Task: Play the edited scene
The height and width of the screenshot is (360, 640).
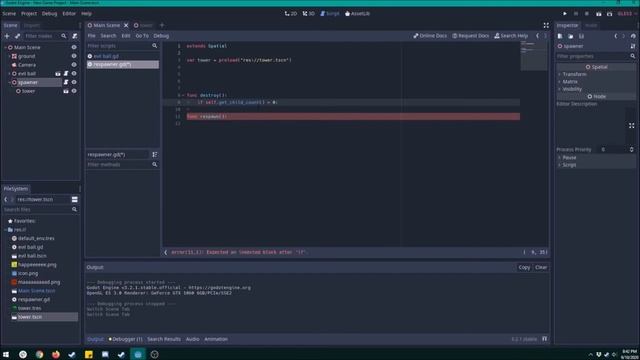Action: coord(598,13)
